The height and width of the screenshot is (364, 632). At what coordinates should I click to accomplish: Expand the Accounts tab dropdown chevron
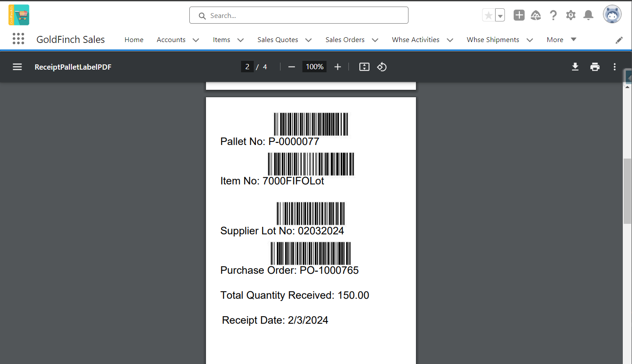coord(196,40)
